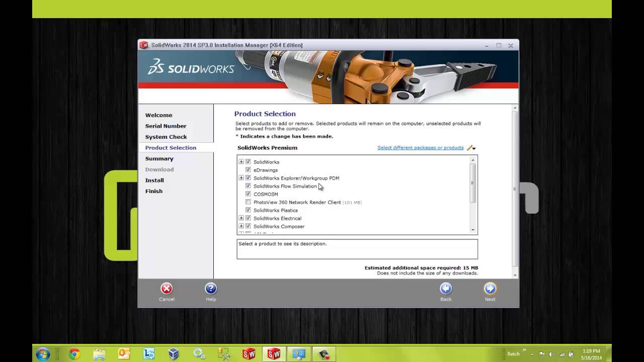Expand SolidWorks Explorer/Workgroup PDM node

241,178
